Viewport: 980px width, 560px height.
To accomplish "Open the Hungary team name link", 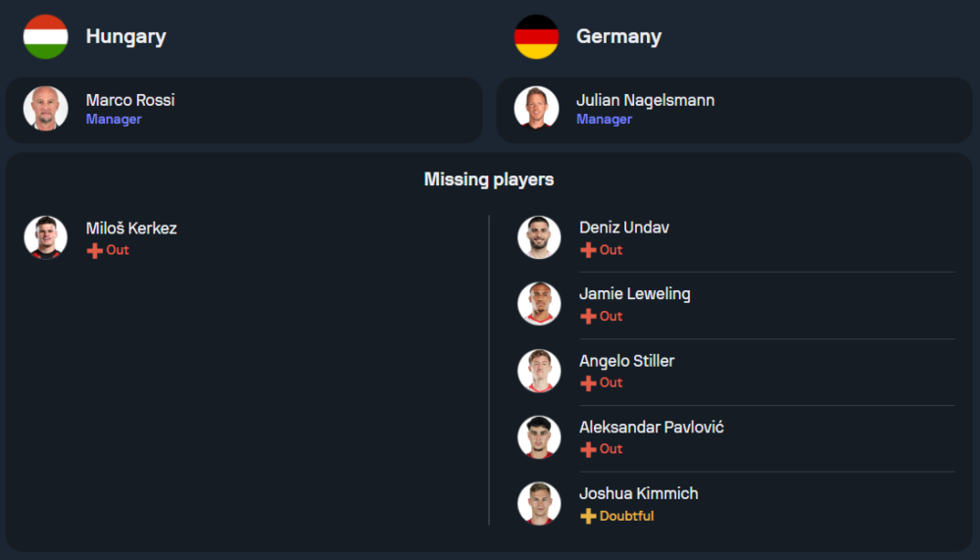I will point(125,36).
